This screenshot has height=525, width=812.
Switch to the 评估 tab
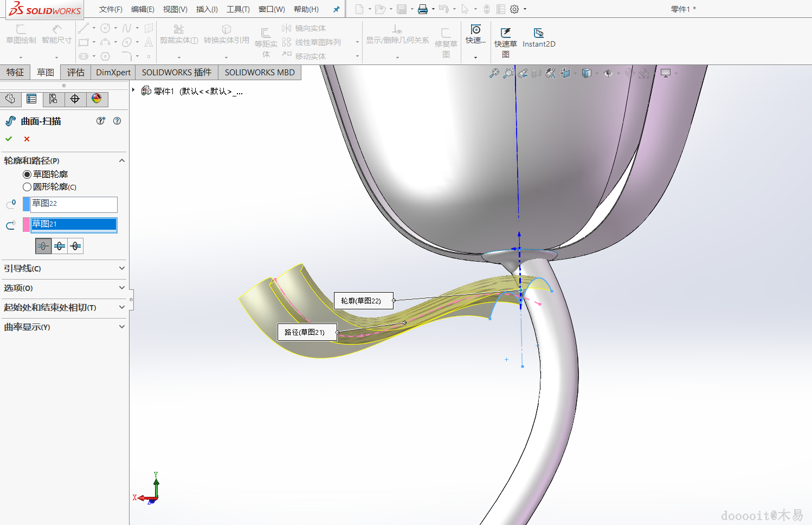76,72
